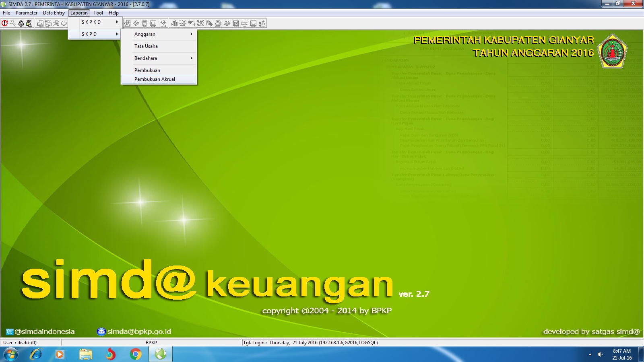This screenshot has height=362, width=644.
Task: Click the running figure chart toolbar icon
Action: [x=127, y=23]
